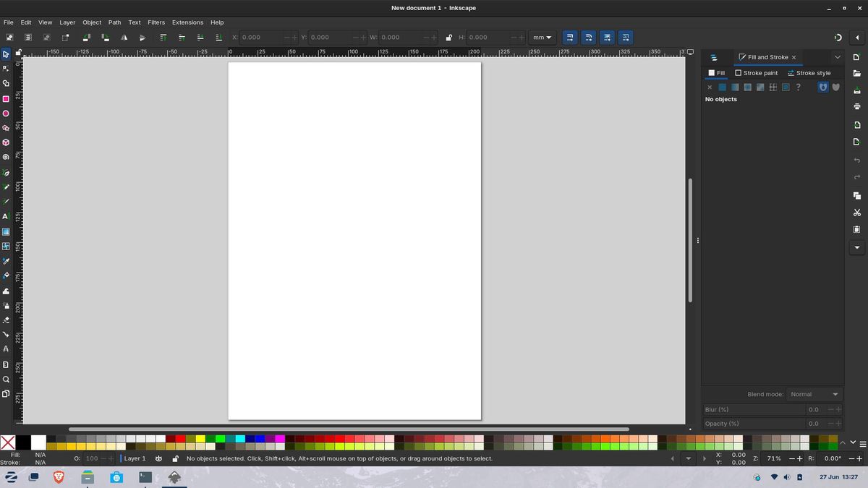Switch to Stroke style tab
Screen dimensions: 868x488
(809, 73)
